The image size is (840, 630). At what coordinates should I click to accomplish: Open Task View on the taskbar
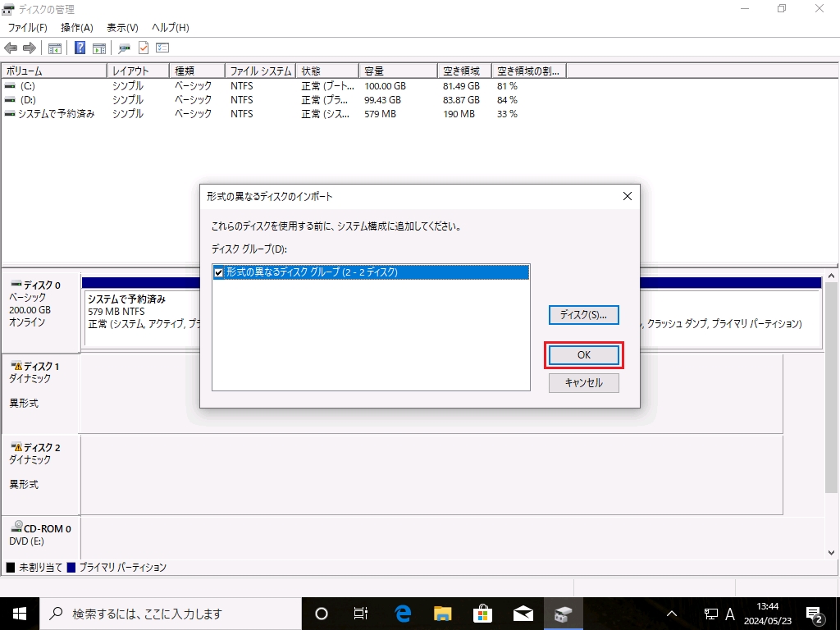(x=361, y=614)
